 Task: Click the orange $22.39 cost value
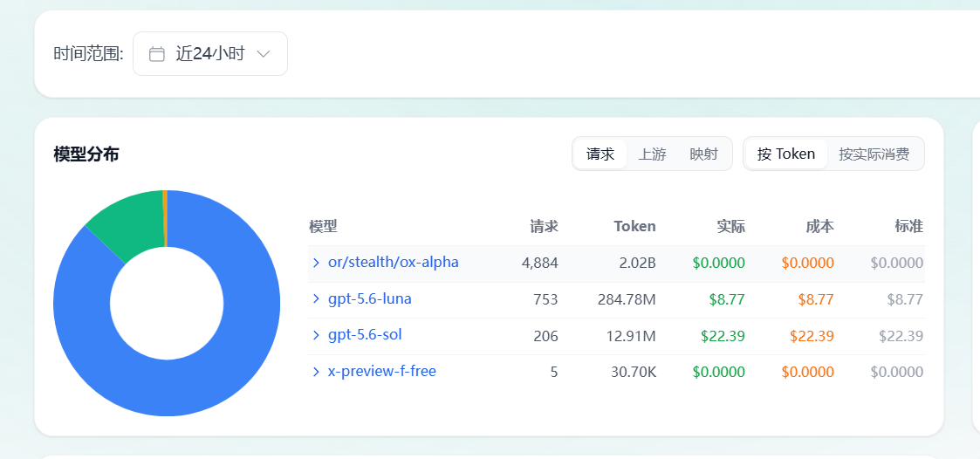[812, 336]
